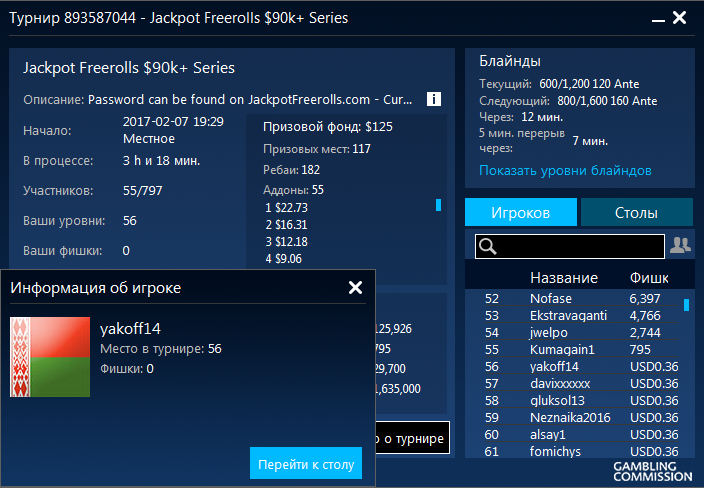Click the Участников value 55/797
The height and width of the screenshot is (488, 704).
(x=142, y=191)
